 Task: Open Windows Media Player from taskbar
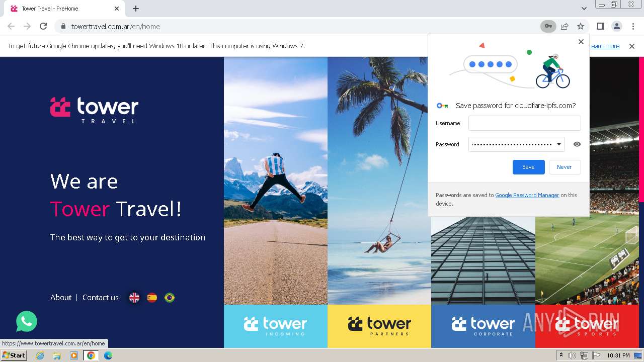(74, 355)
